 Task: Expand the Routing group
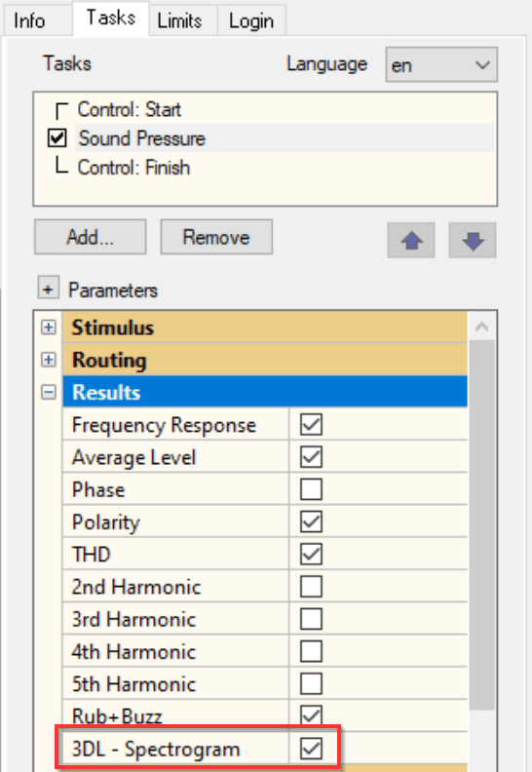click(48, 360)
